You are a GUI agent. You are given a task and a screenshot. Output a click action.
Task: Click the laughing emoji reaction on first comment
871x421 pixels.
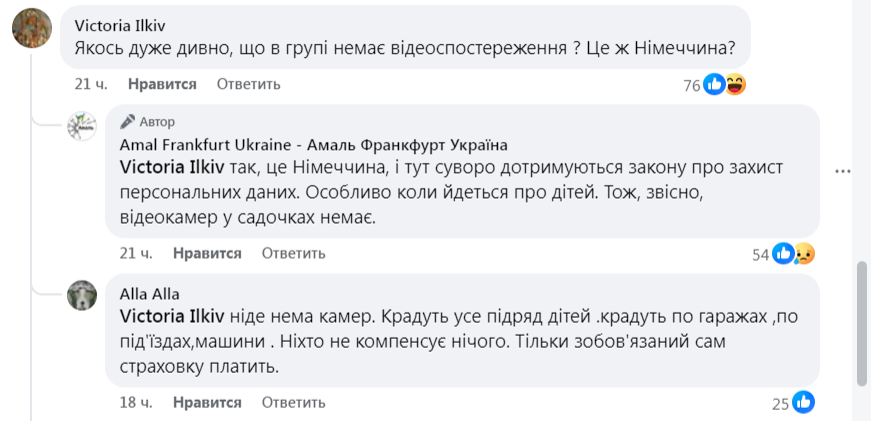click(736, 85)
